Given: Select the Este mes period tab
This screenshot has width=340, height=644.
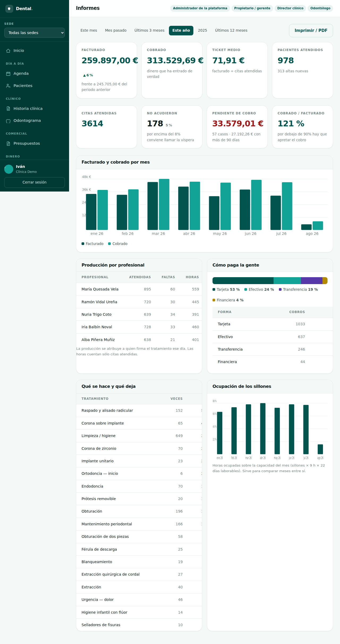Looking at the screenshot, I should [x=89, y=31].
